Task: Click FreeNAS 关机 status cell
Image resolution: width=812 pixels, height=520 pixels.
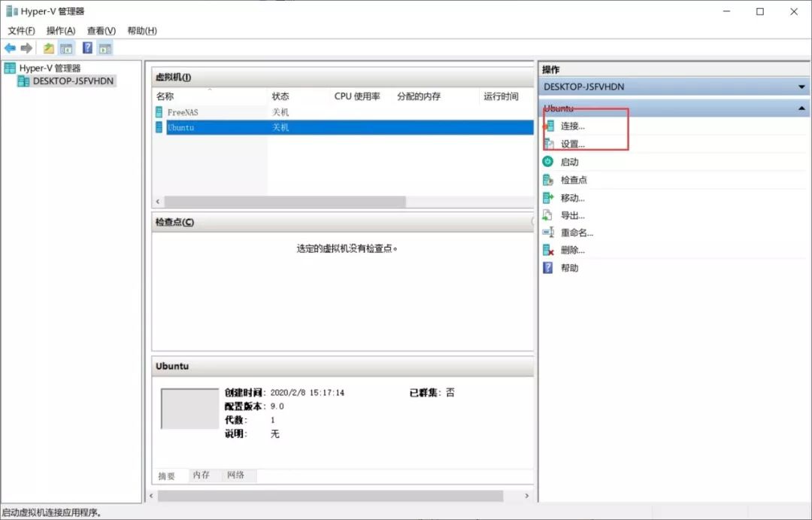Action: pyautogui.click(x=280, y=112)
